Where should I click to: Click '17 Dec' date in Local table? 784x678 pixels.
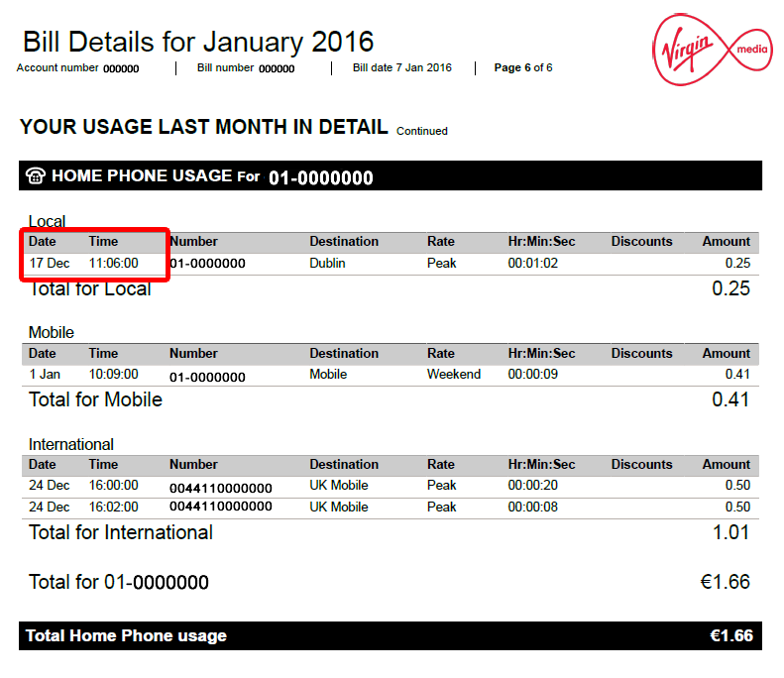click(49, 263)
